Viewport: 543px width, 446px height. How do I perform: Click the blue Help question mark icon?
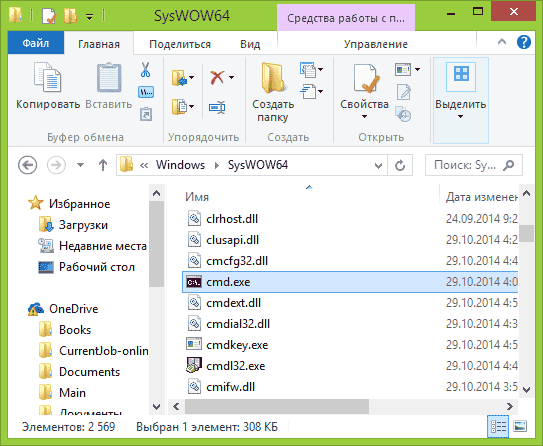tap(524, 42)
